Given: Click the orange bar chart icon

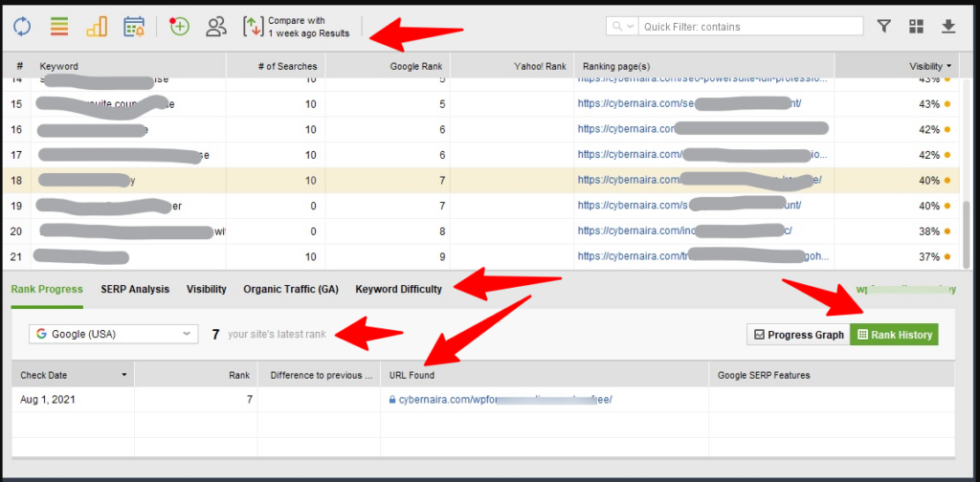Looking at the screenshot, I should click(x=97, y=27).
